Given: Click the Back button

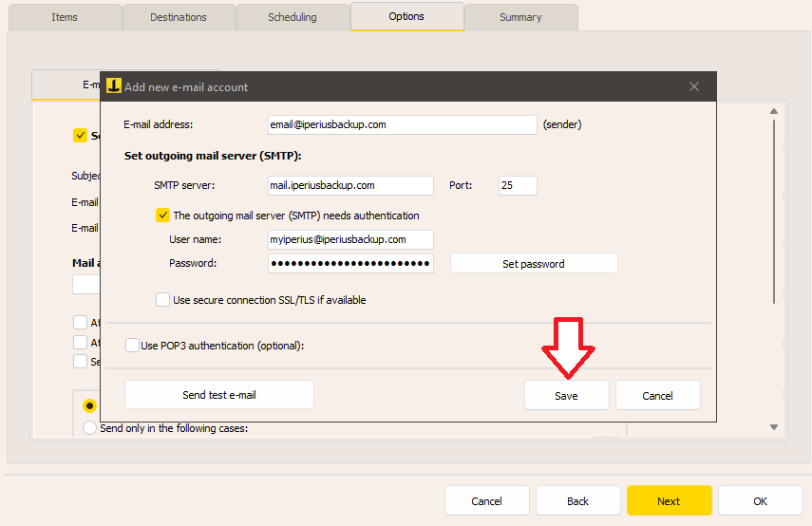Looking at the screenshot, I should (578, 500).
